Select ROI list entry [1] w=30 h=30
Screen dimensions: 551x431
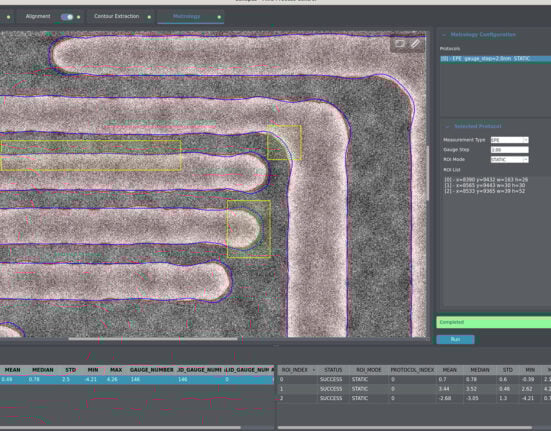(x=484, y=185)
